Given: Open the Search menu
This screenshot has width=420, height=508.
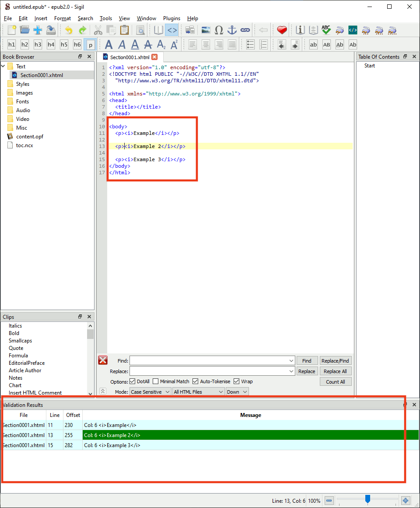Looking at the screenshot, I should click(x=85, y=18).
